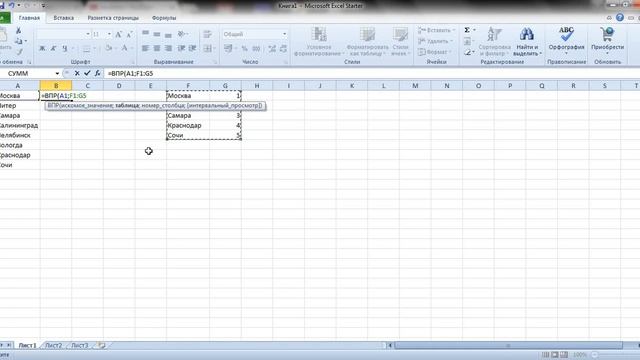The height and width of the screenshot is (360, 640).
Task: Decrease decimal places
Action: pyautogui.click(x=283, y=49)
